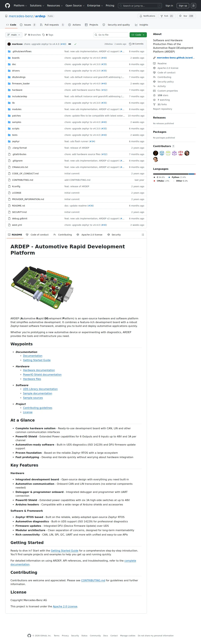This screenshot has width=201, height=644.
Task: Click first contributor avatar
Action: [156, 153]
